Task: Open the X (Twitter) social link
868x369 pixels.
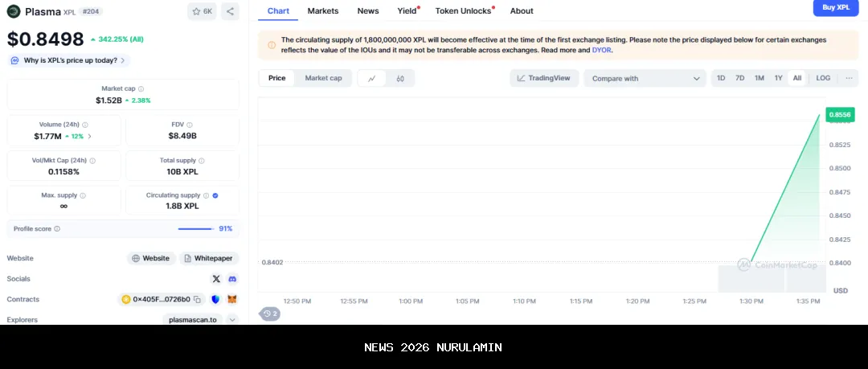Action: tap(216, 279)
